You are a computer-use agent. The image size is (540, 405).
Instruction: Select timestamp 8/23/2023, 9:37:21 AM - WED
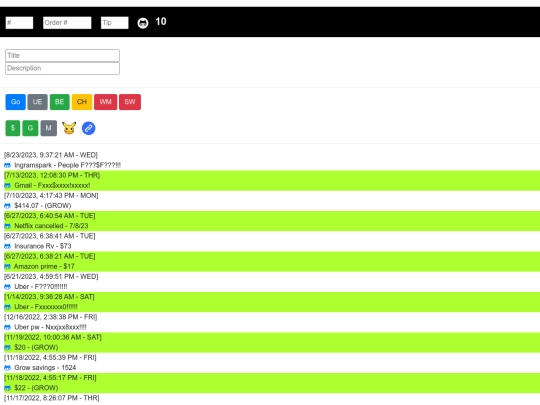click(x=51, y=155)
